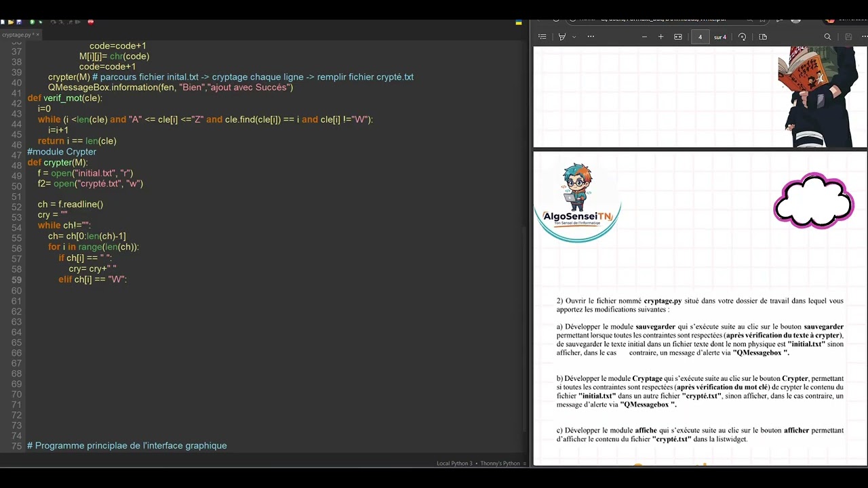868x488 pixels.
Task: Click the AlgoSenseiTN logo in the PDF
Action: click(x=577, y=202)
